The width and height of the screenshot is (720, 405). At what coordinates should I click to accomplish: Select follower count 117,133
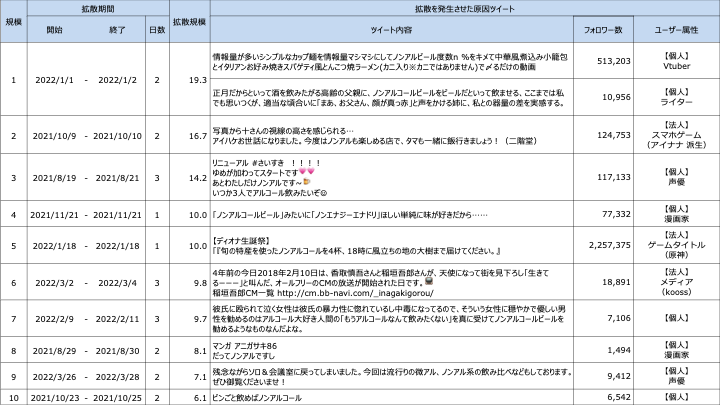pyautogui.click(x=613, y=177)
